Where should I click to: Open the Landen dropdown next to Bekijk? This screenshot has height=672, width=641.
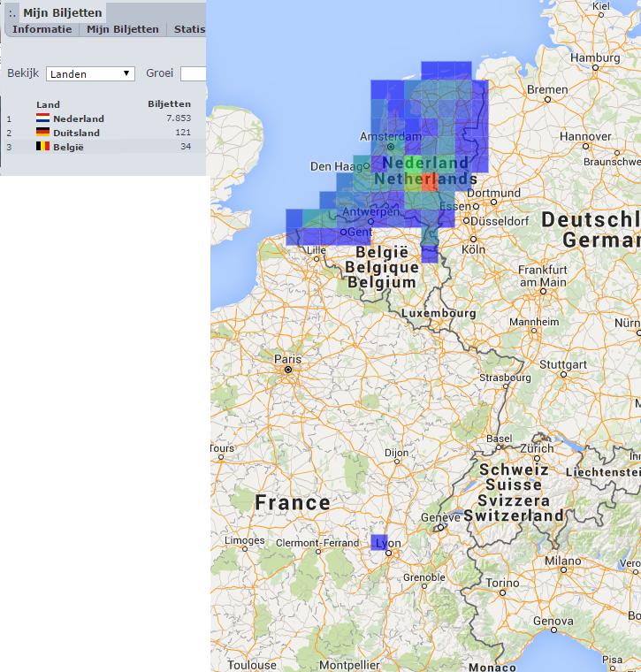point(90,73)
